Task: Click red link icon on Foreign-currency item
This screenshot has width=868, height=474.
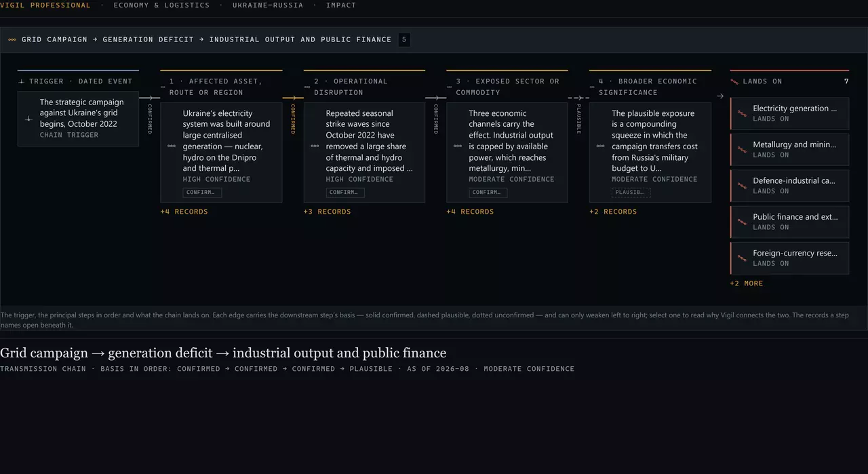Action: click(x=742, y=258)
